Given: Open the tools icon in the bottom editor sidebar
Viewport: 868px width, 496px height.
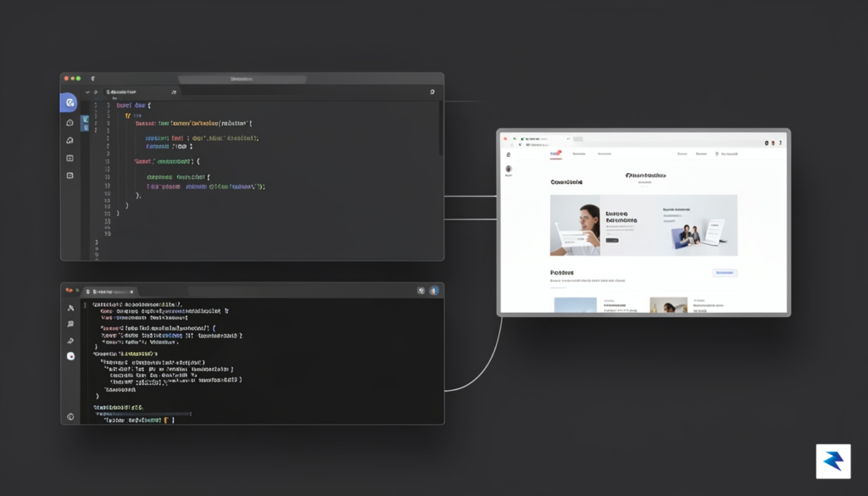Looking at the screenshot, I should click(70, 308).
